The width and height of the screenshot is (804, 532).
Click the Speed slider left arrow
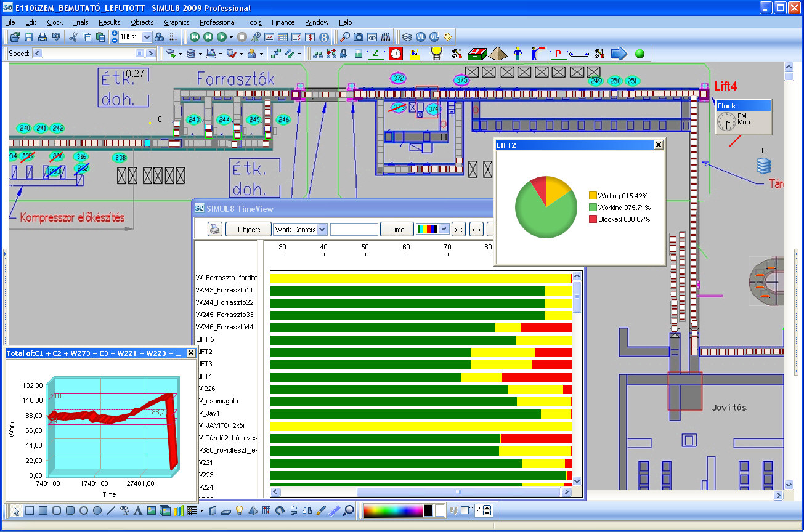tap(38, 54)
